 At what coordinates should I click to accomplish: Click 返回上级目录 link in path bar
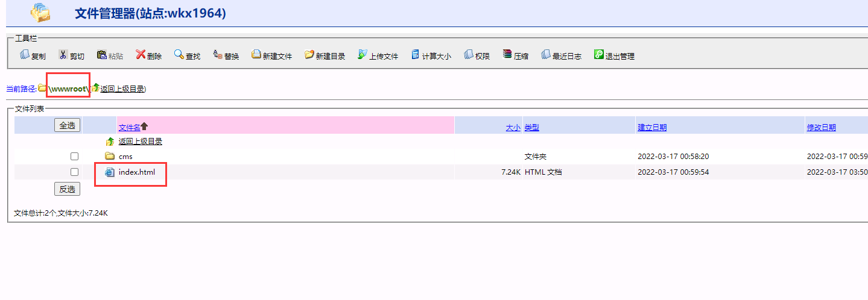(x=122, y=89)
